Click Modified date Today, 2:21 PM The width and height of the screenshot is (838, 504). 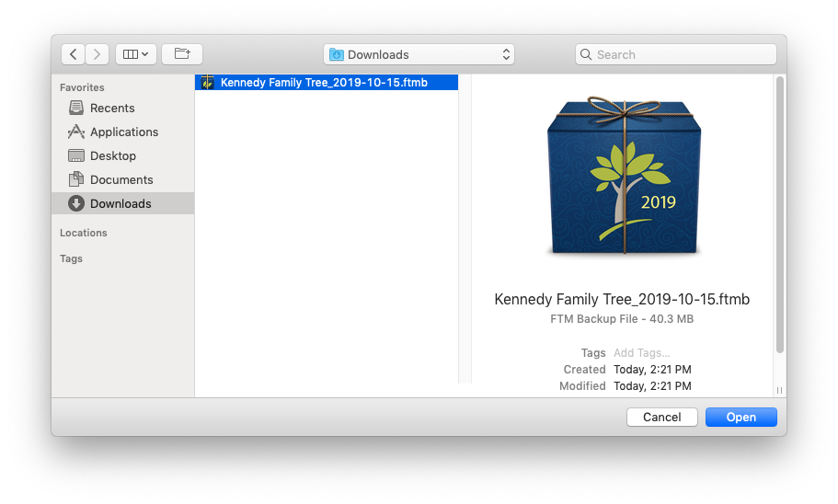pos(652,386)
